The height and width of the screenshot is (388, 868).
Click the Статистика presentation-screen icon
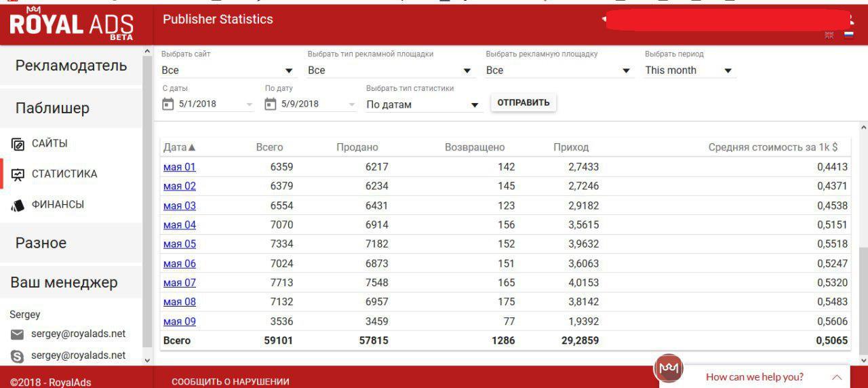tap(18, 174)
